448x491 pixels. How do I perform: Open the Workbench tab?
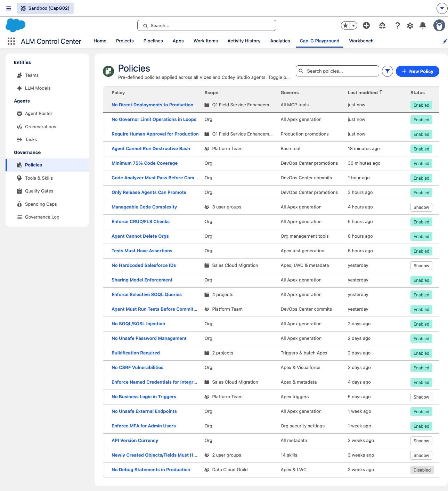[361, 41]
